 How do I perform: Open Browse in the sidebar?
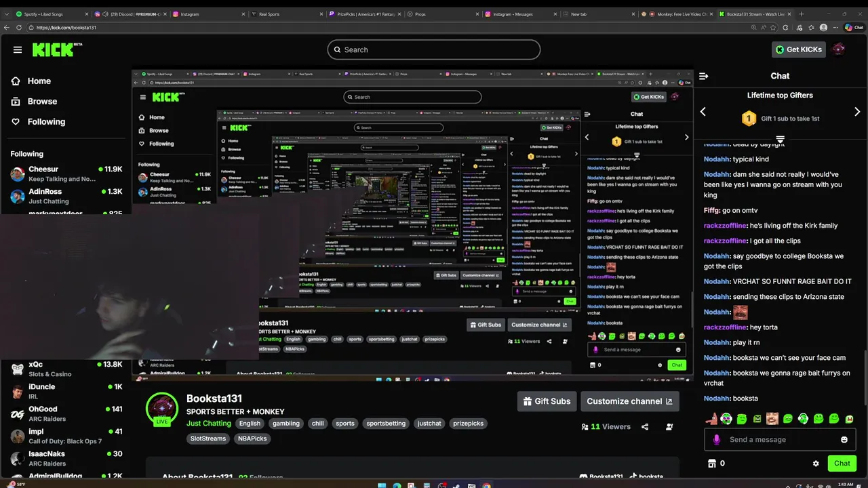click(34, 101)
